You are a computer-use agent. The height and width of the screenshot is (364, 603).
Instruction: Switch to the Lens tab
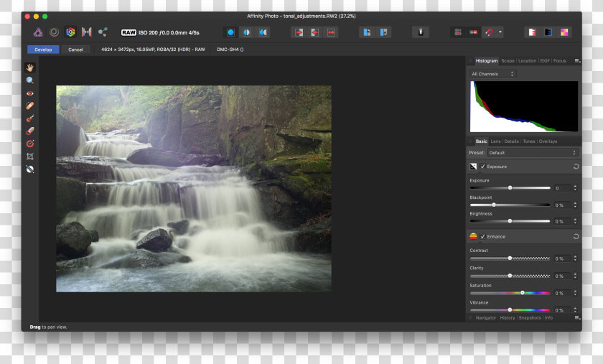click(496, 141)
